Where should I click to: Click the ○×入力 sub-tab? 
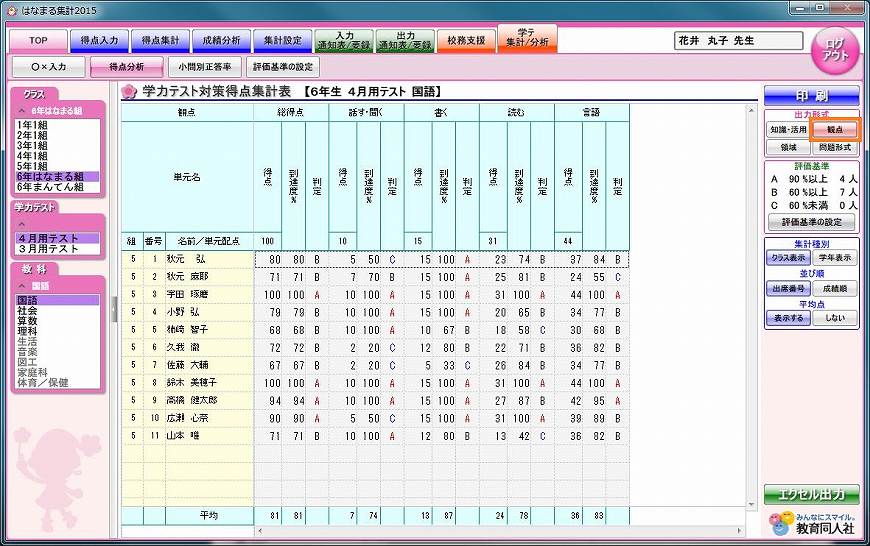[x=48, y=67]
